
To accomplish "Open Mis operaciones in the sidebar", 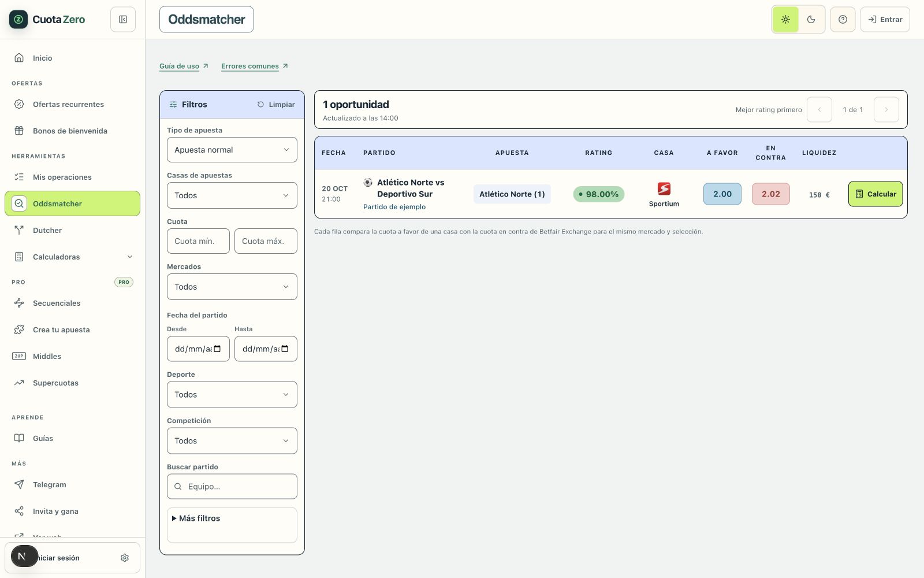I will 72,177.
